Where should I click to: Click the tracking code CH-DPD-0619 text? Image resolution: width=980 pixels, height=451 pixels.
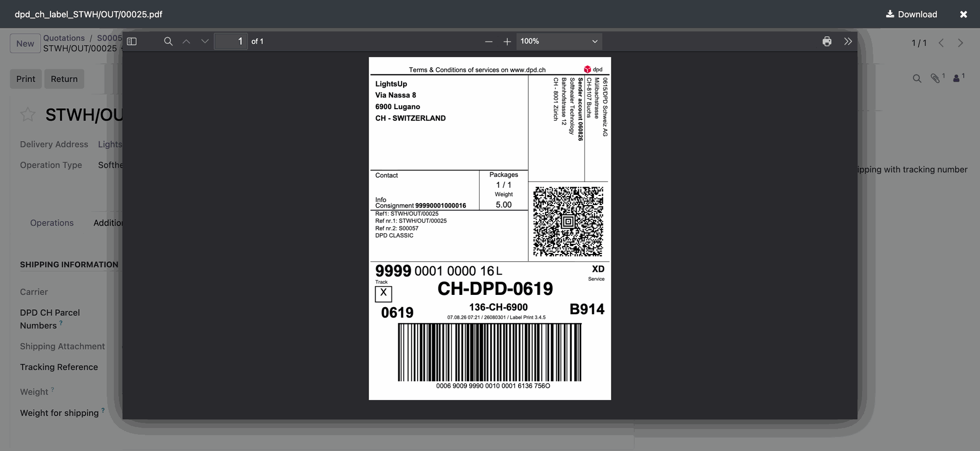coord(495,289)
